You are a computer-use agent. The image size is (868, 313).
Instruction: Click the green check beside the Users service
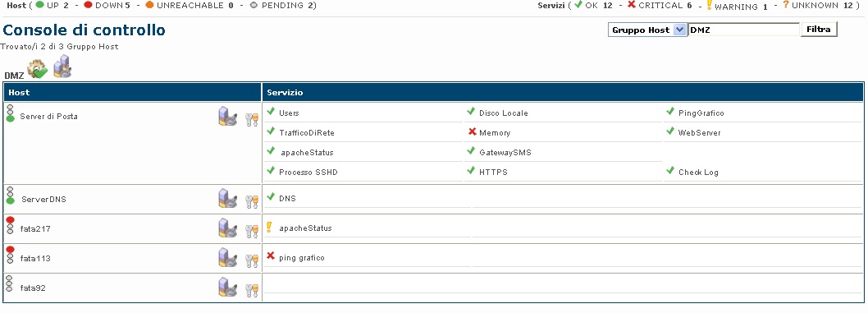click(x=271, y=112)
